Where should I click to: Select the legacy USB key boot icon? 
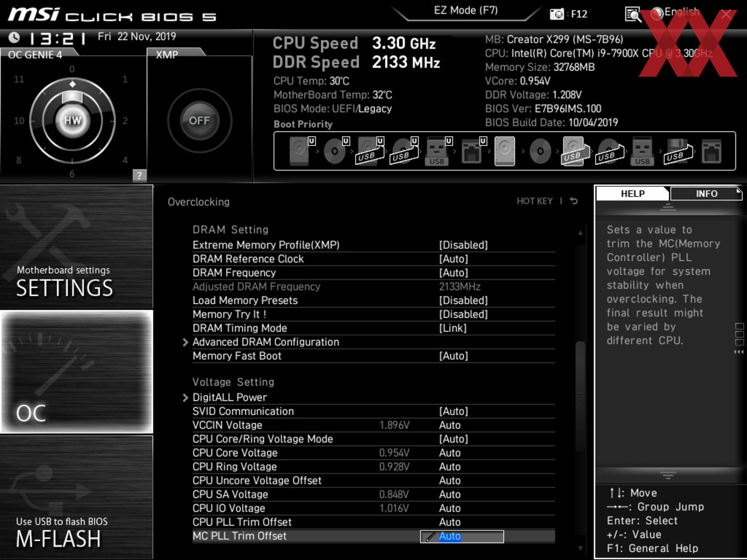[642, 151]
